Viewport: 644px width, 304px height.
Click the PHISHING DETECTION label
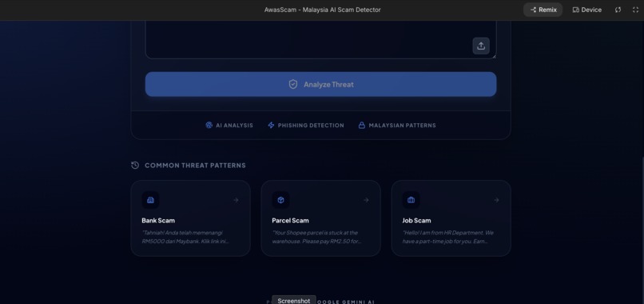pos(311,126)
